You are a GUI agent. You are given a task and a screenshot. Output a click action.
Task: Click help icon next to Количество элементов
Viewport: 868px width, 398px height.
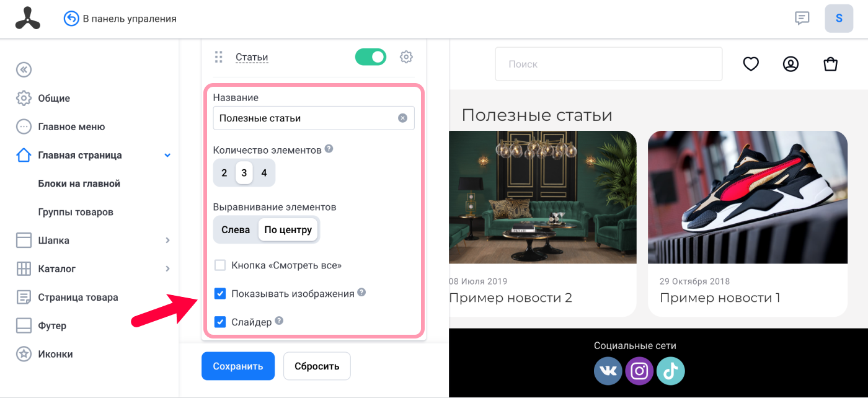click(x=329, y=149)
